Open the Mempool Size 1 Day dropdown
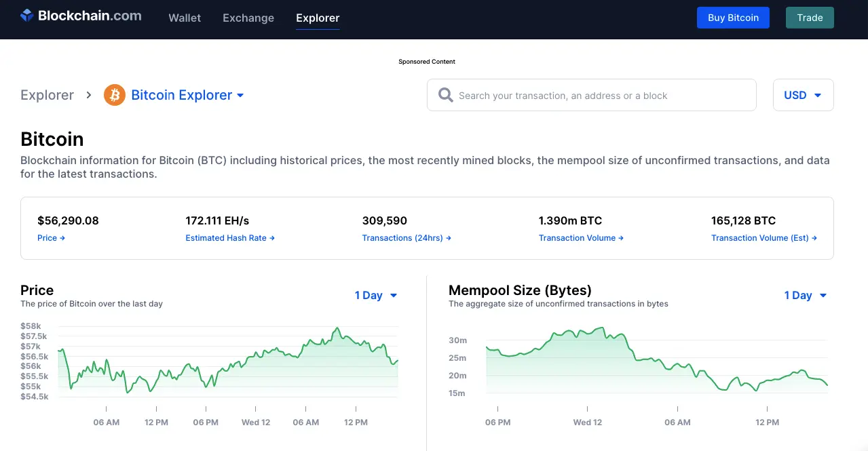Image resolution: width=868 pixels, height=451 pixels. [x=806, y=295]
